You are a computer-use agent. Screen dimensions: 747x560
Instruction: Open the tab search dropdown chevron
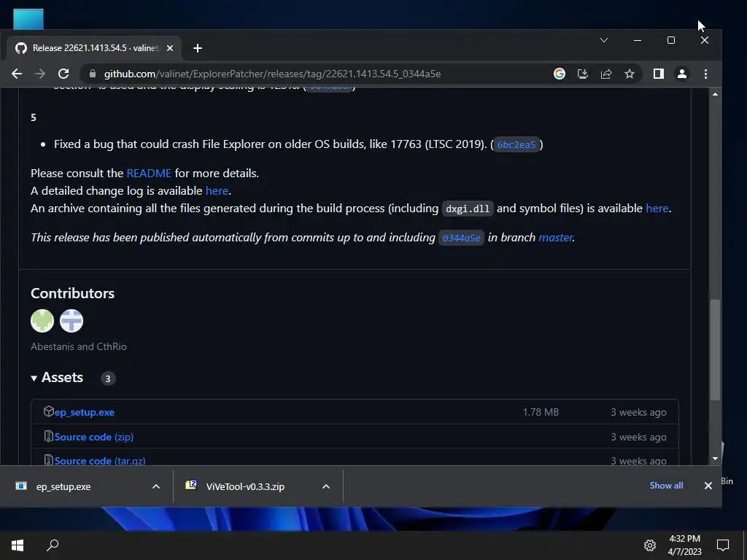click(603, 40)
